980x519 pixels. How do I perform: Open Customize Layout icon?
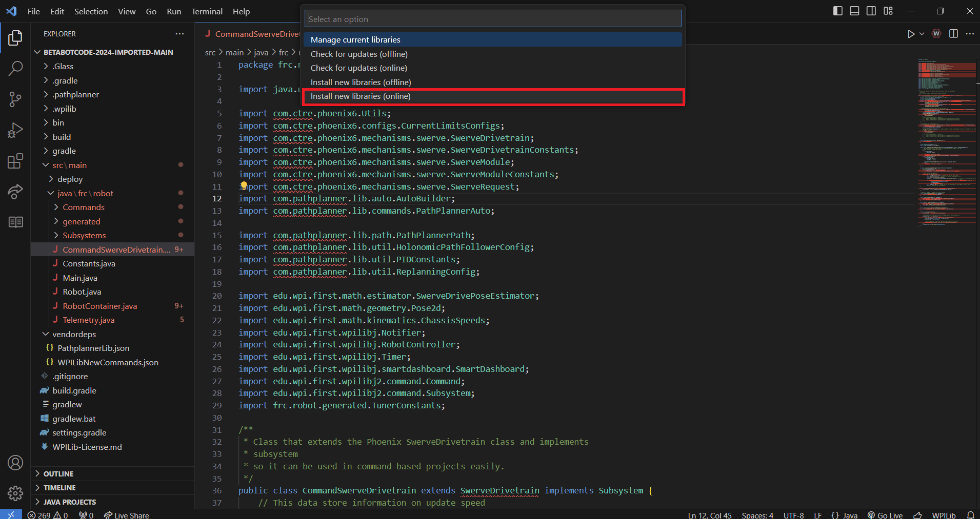click(888, 11)
